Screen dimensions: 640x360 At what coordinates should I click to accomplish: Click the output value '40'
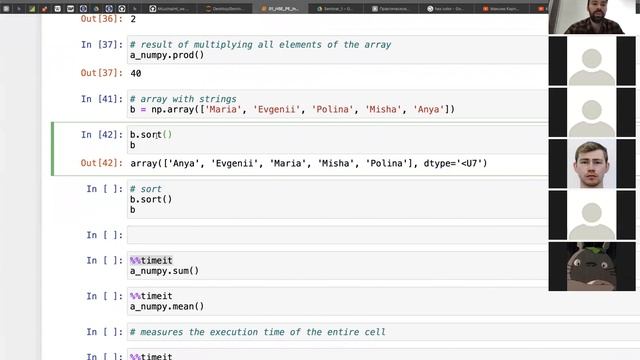(136, 73)
